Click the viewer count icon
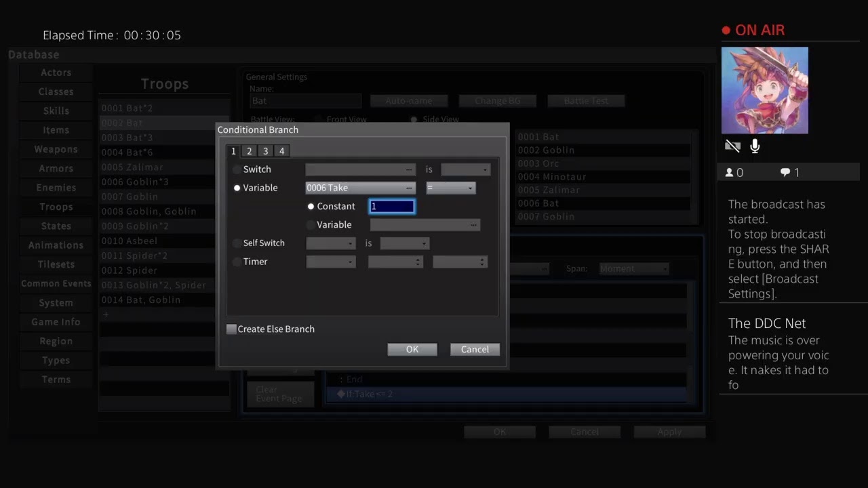Image resolution: width=868 pixels, height=488 pixels. pyautogui.click(x=730, y=173)
